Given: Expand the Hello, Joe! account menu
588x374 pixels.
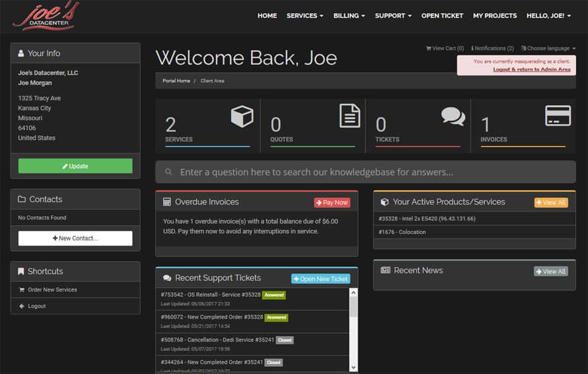Looking at the screenshot, I should 548,16.
